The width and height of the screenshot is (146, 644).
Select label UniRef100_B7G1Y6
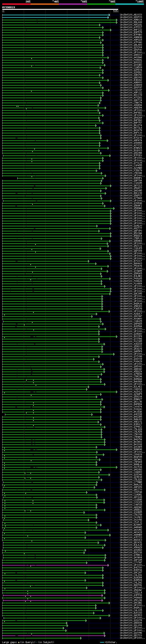pyautogui.click(x=131, y=138)
